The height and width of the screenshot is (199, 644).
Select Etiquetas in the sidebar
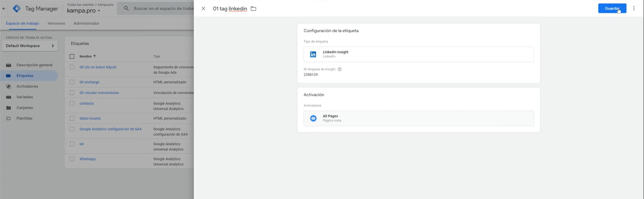pos(24,76)
